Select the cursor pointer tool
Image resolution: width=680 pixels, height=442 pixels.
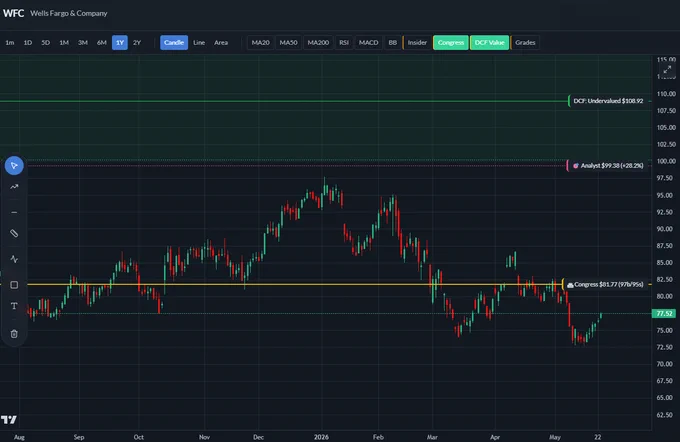point(14,166)
